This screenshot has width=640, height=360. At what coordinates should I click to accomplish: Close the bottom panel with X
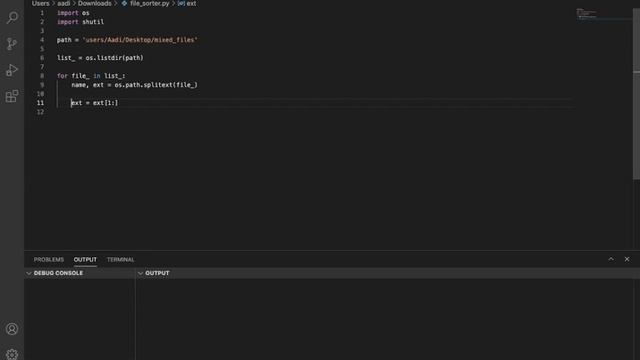627,259
